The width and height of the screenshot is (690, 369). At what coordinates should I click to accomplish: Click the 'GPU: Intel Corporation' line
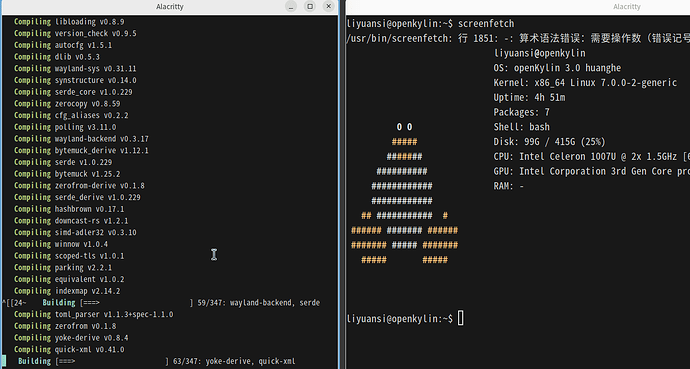click(592, 172)
